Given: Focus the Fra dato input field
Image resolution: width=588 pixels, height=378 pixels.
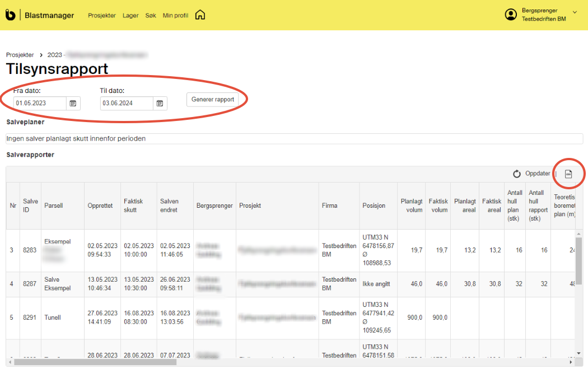Looking at the screenshot, I should click(x=40, y=103).
